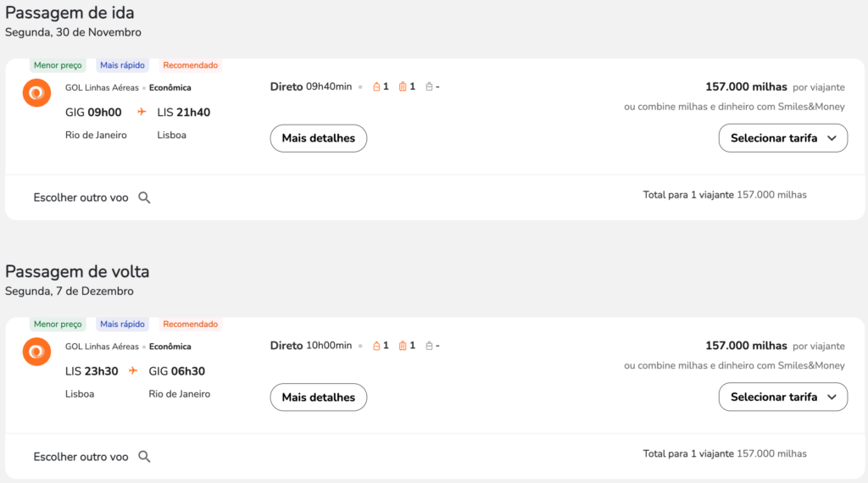The image size is (868, 483).
Task: Click the carry-on luggage icon on return flight
Action: pyautogui.click(x=403, y=346)
